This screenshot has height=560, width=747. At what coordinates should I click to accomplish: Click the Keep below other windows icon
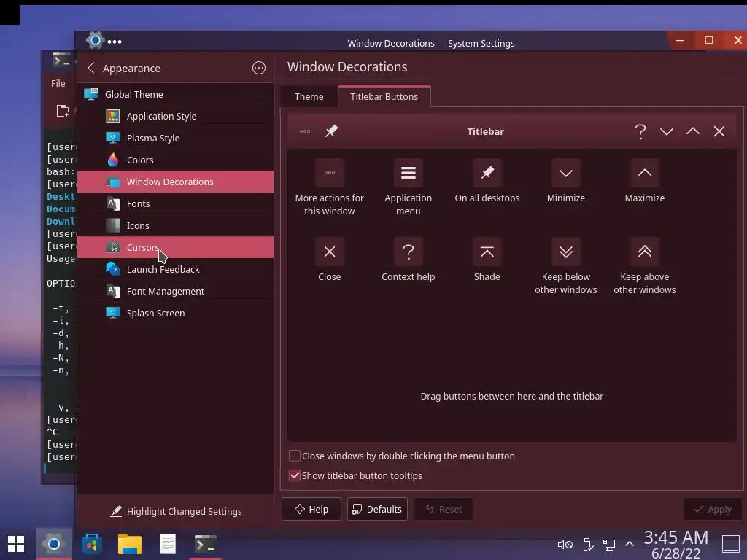click(x=566, y=252)
